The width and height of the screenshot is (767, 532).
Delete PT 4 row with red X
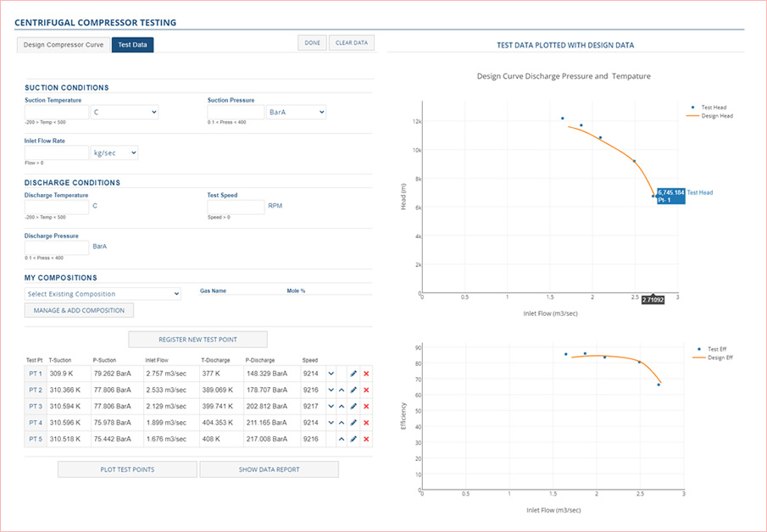[366, 423]
